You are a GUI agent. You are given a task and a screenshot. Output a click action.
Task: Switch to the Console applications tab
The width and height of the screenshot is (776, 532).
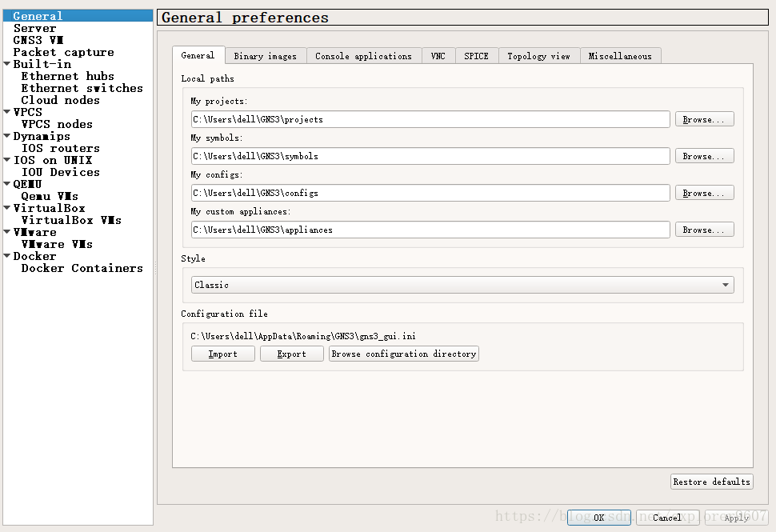click(364, 57)
